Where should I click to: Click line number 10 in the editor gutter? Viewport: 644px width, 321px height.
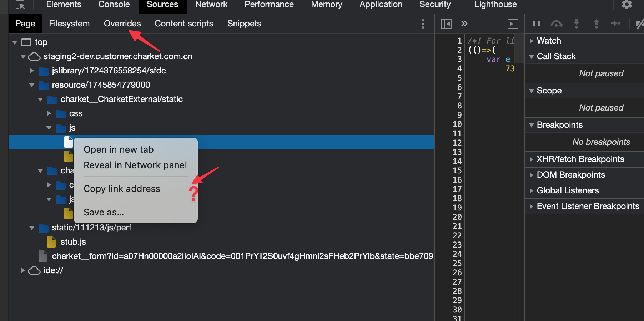tap(457, 124)
